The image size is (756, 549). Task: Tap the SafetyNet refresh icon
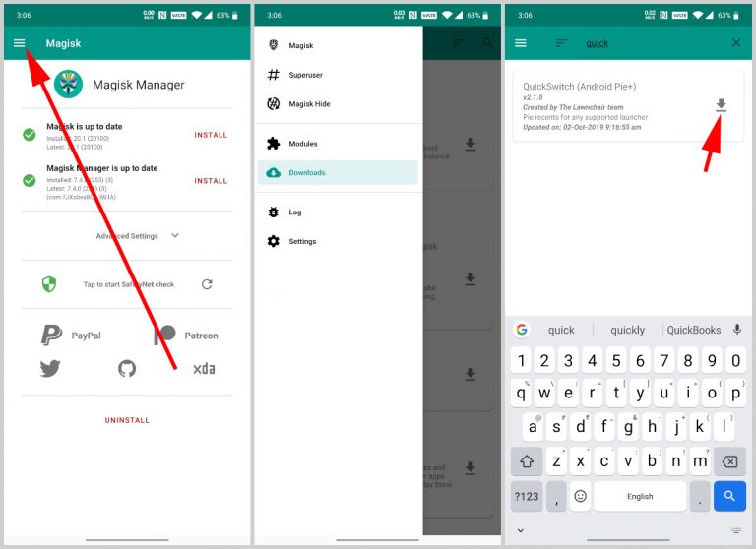click(x=207, y=284)
